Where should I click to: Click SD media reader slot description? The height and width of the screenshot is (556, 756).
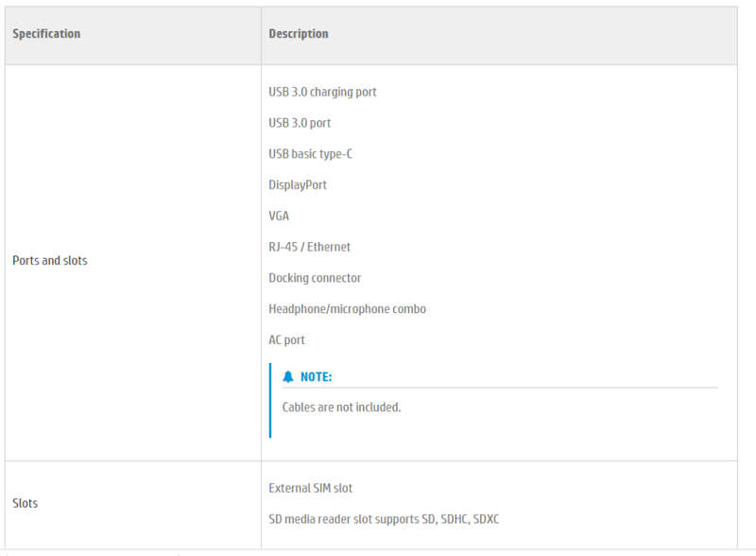pos(384,519)
